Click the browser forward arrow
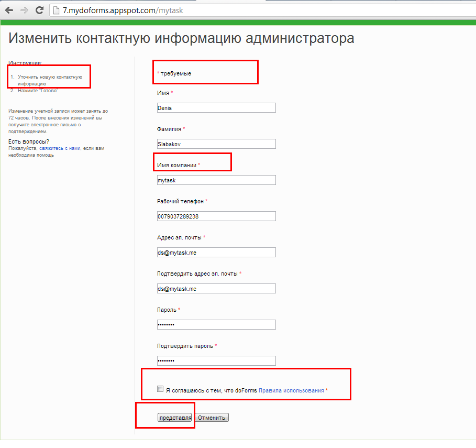The image size is (476, 448). coord(24,10)
